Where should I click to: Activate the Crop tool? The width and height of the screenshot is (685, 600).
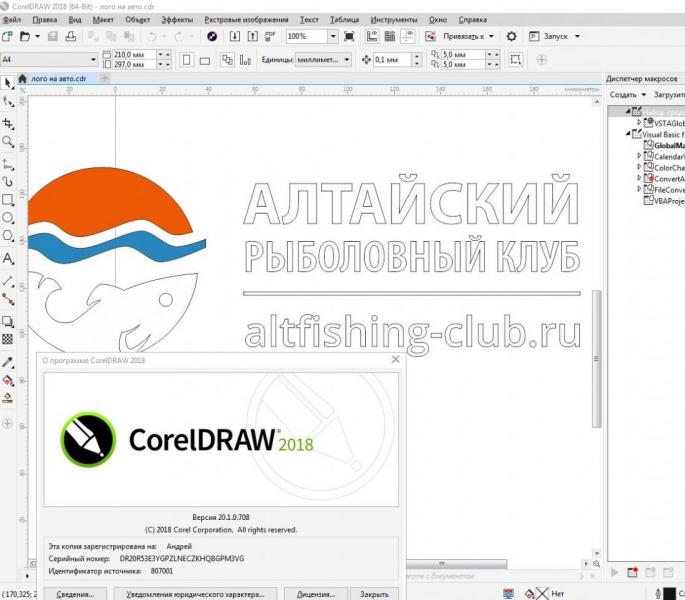[7, 124]
